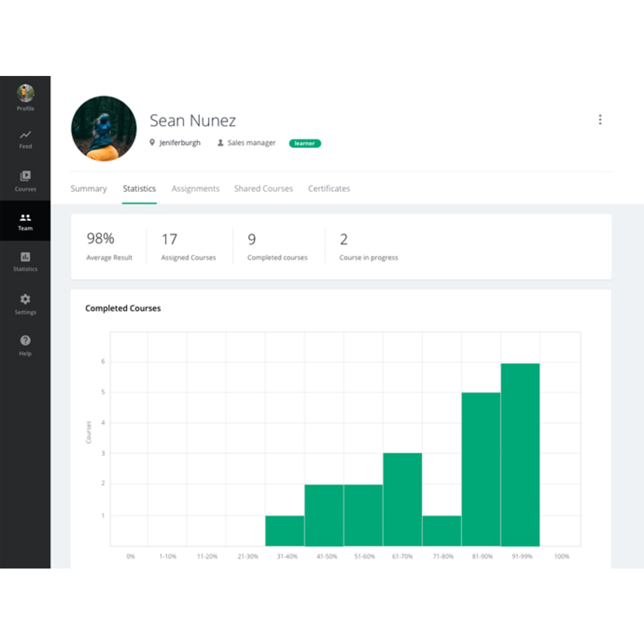The height and width of the screenshot is (644, 644).
Task: Click the Completed Courses chart heading
Action: pyautogui.click(x=123, y=308)
